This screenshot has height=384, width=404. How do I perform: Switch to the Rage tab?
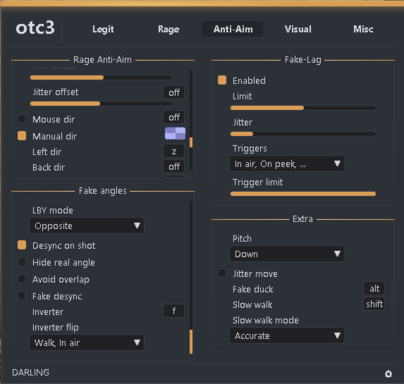coord(168,29)
